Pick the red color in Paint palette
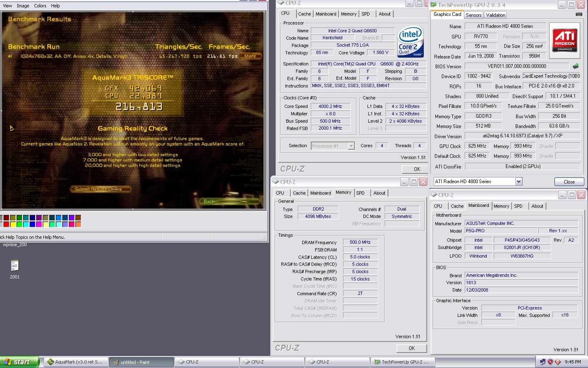 click(x=6, y=224)
